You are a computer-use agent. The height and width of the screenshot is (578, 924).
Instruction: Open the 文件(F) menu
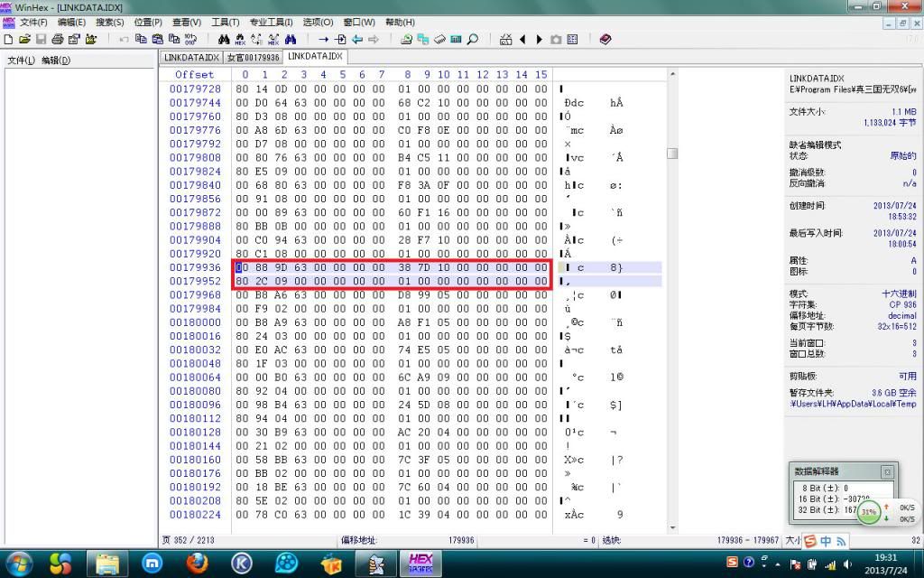point(33,22)
